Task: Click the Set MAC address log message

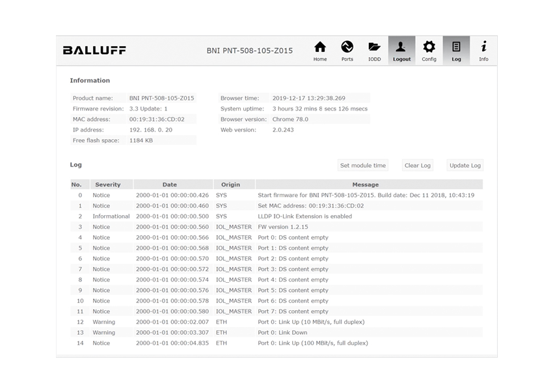Action: coord(310,205)
